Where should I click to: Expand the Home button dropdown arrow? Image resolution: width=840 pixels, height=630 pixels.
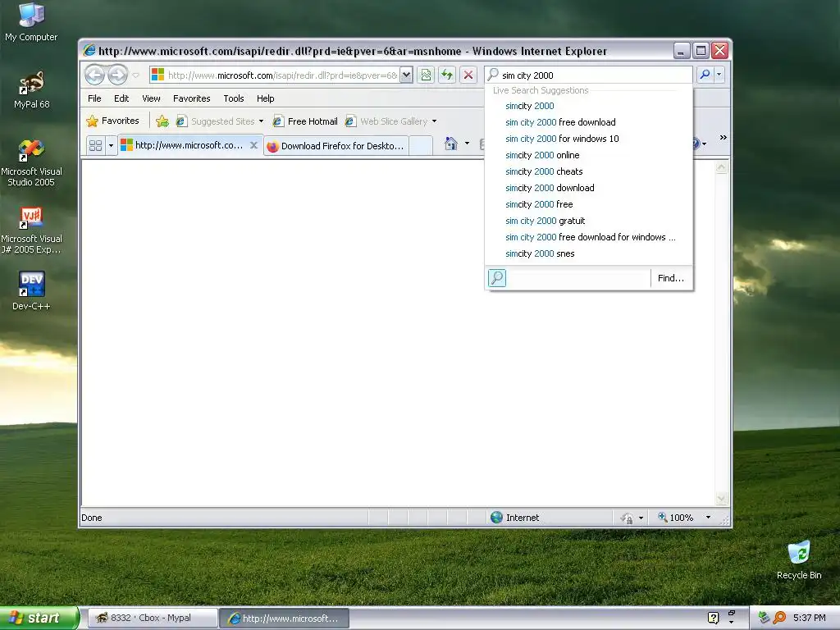[467, 144]
